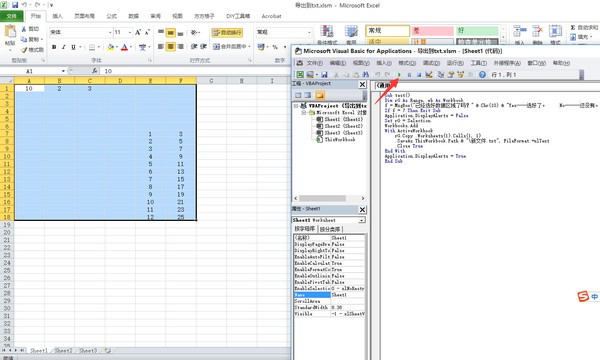
Task: Toggle design mode in the VBA toolbar
Action: 429,75
